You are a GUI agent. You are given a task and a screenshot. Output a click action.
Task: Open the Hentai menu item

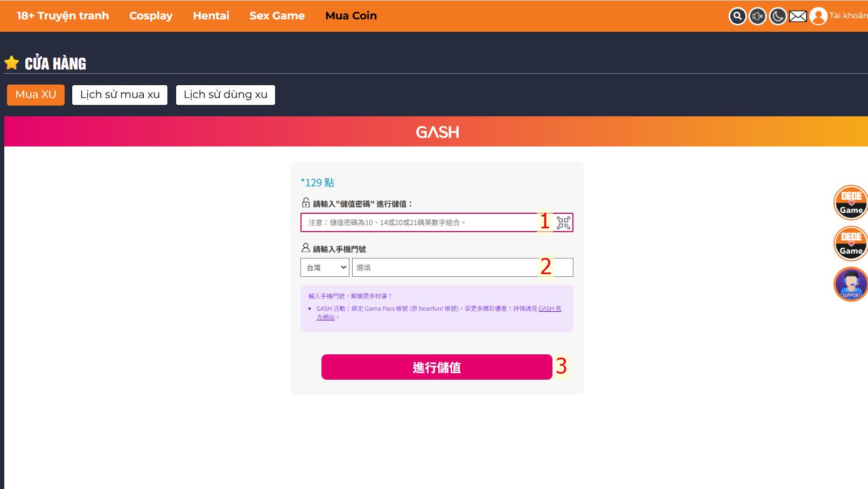click(211, 16)
